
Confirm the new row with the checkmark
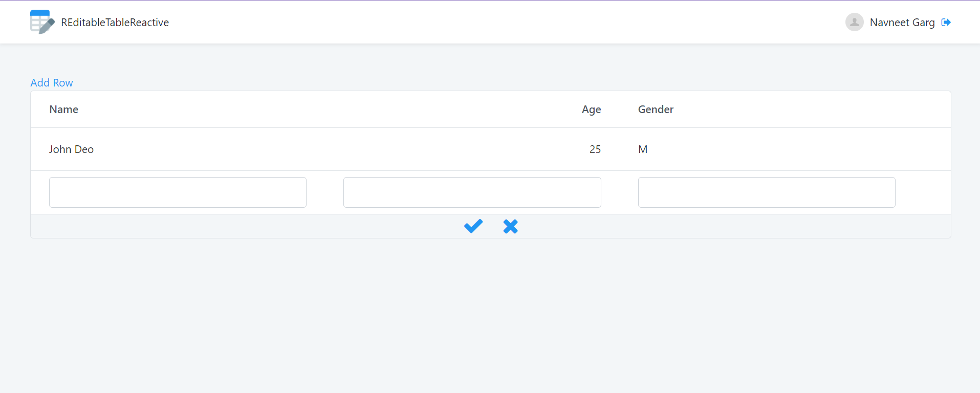click(473, 226)
